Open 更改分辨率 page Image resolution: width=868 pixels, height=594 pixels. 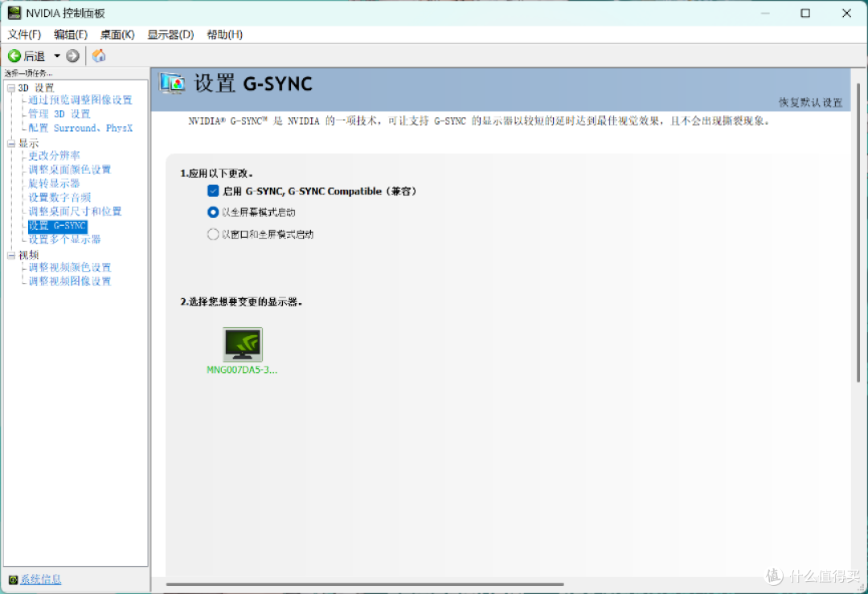pos(55,156)
